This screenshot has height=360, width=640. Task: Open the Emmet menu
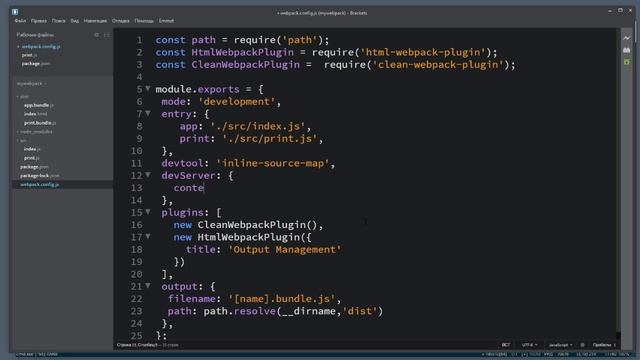[166, 21]
